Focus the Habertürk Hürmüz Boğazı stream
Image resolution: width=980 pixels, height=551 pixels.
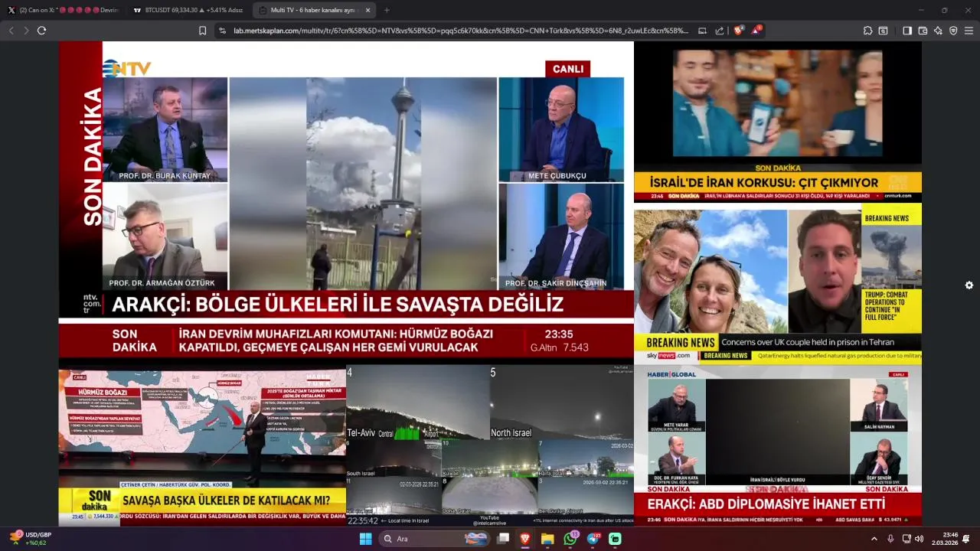202,445
